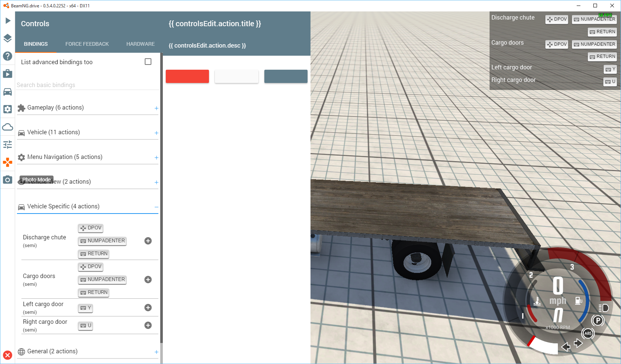
Task: Edit Right cargo door U binding in list
Action: [85, 326]
